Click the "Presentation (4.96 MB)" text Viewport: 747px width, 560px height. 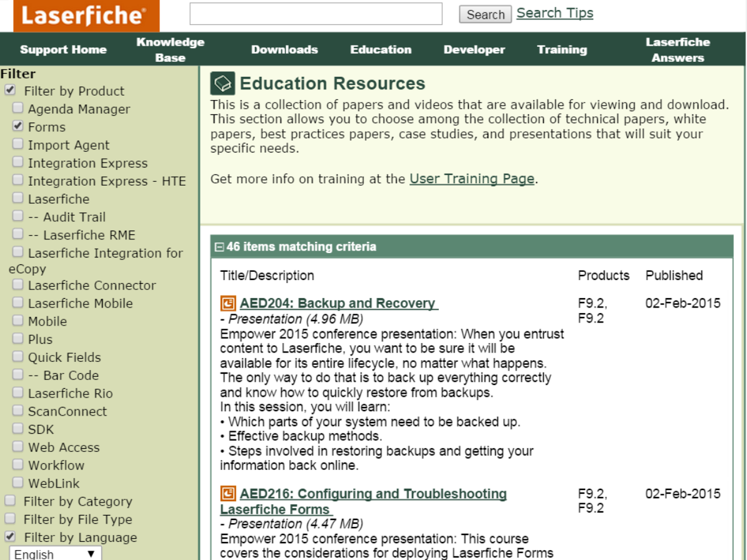296,319
